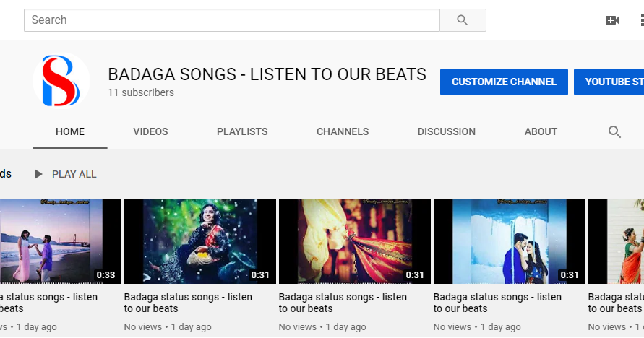Image resolution: width=644 pixels, height=338 pixels.
Task: Open the dancer in saree thumbnail
Action: pos(616,241)
